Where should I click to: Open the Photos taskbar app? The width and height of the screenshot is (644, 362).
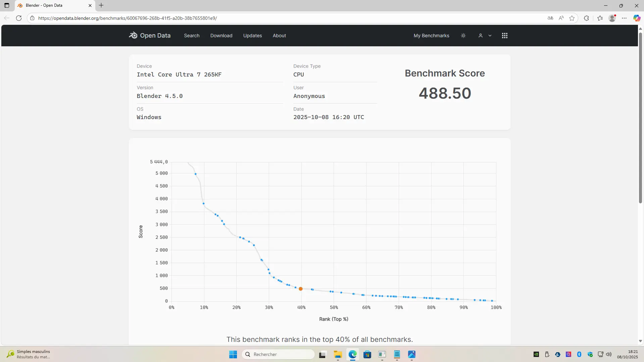(x=412, y=354)
